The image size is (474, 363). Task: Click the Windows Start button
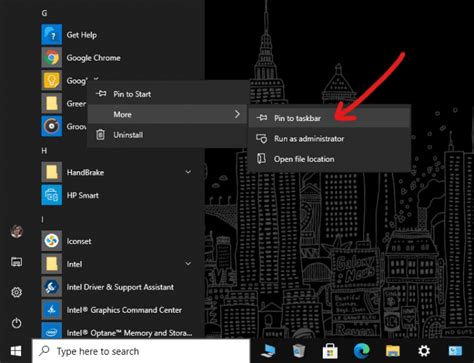tap(16, 351)
